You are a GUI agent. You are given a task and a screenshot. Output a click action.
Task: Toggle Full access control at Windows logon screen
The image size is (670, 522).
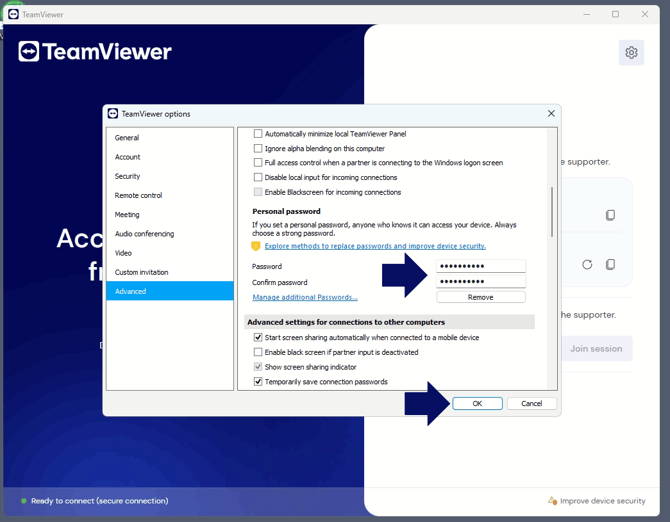tap(258, 162)
